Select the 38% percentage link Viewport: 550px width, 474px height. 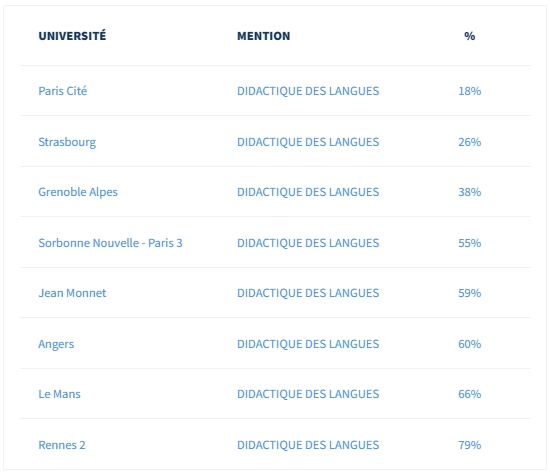pos(470,192)
